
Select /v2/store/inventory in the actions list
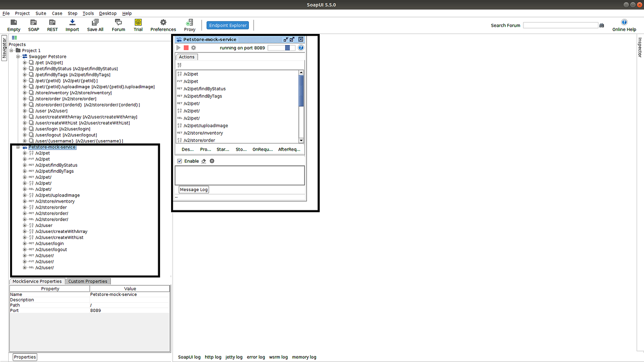pos(203,133)
